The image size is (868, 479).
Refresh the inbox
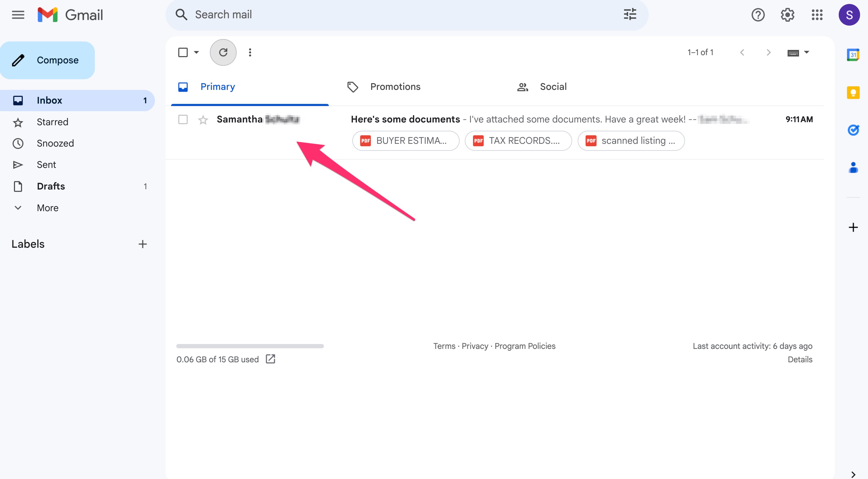223,52
